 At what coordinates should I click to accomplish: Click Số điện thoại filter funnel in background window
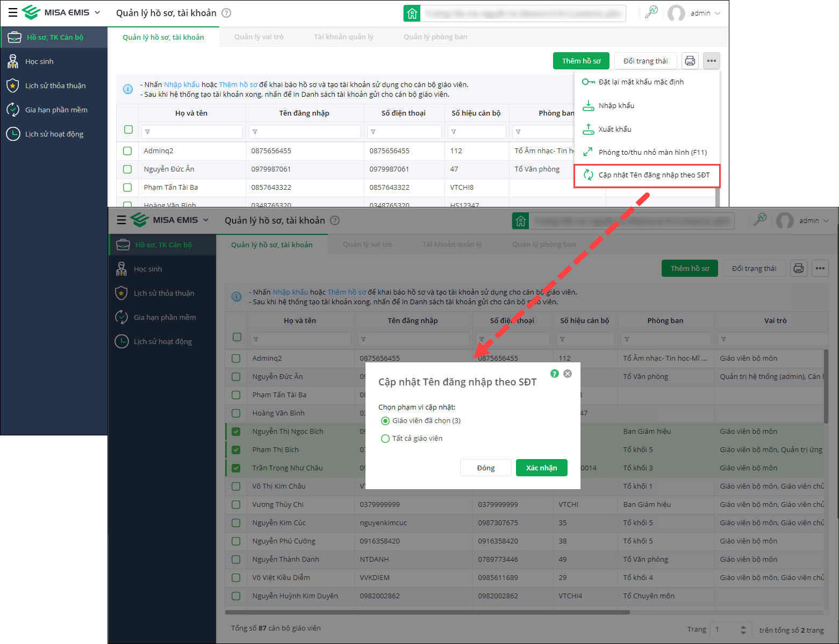coord(373,132)
